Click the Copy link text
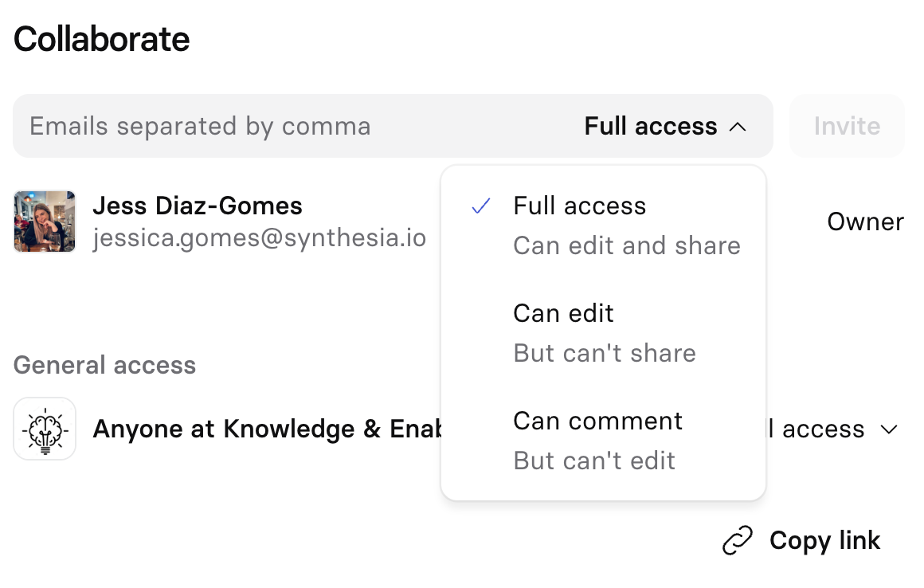Image resolution: width=924 pixels, height=588 pixels. (824, 541)
